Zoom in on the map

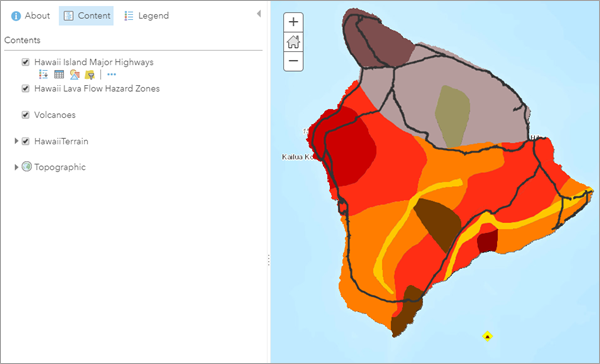(293, 22)
